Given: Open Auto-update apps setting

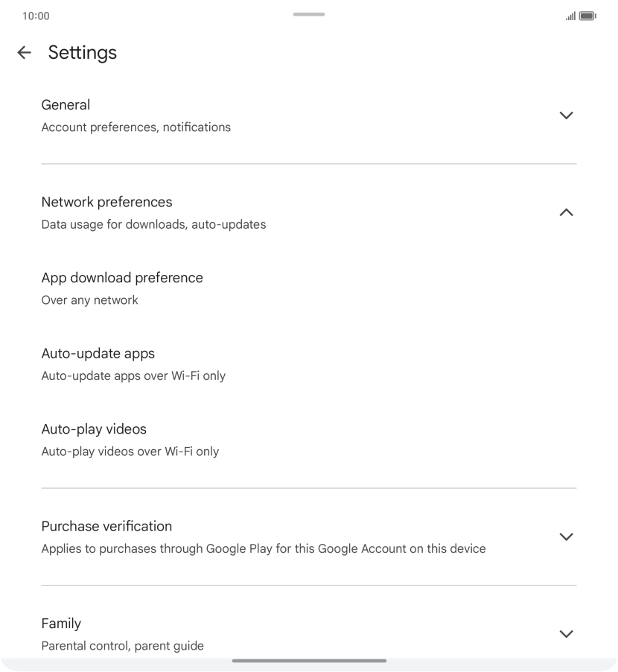Looking at the screenshot, I should tap(98, 354).
